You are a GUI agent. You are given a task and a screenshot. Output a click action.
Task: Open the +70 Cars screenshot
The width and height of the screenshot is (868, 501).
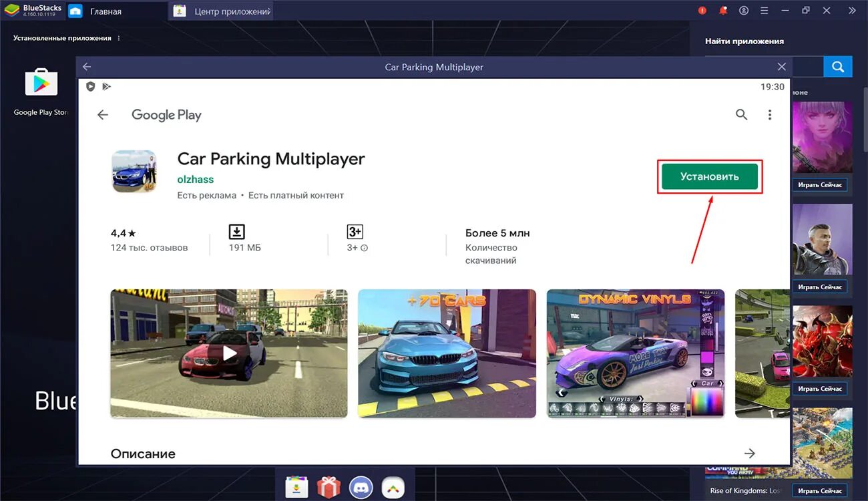[x=447, y=353]
